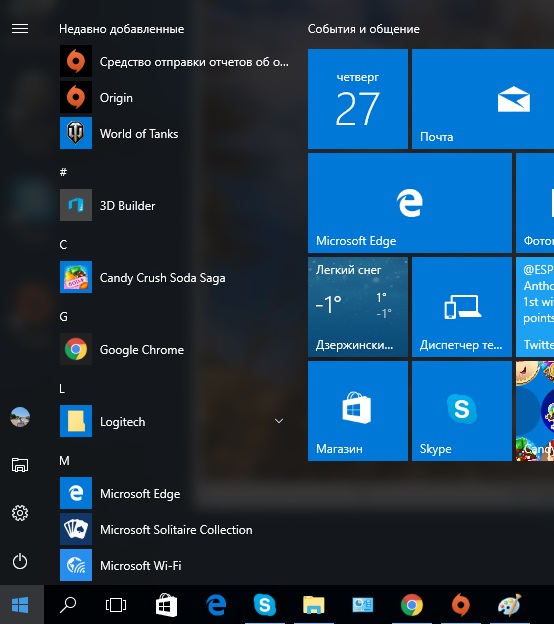Viewport: 554px width, 624px height.
Task: Open the Microsoft Edge tile
Action: point(410,203)
